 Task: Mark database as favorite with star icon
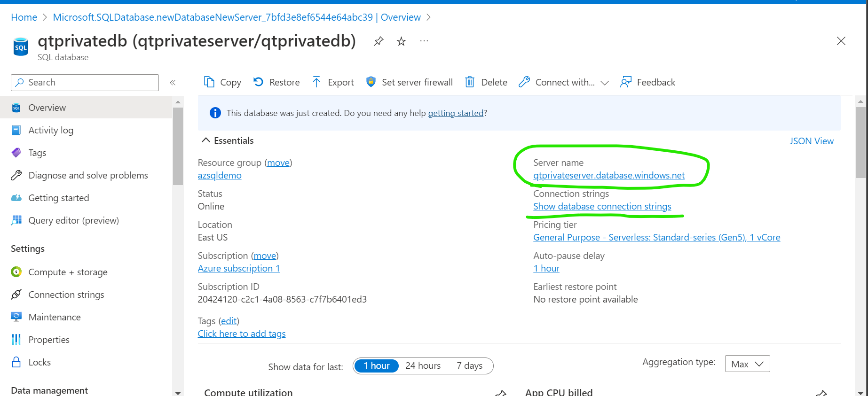tap(401, 41)
